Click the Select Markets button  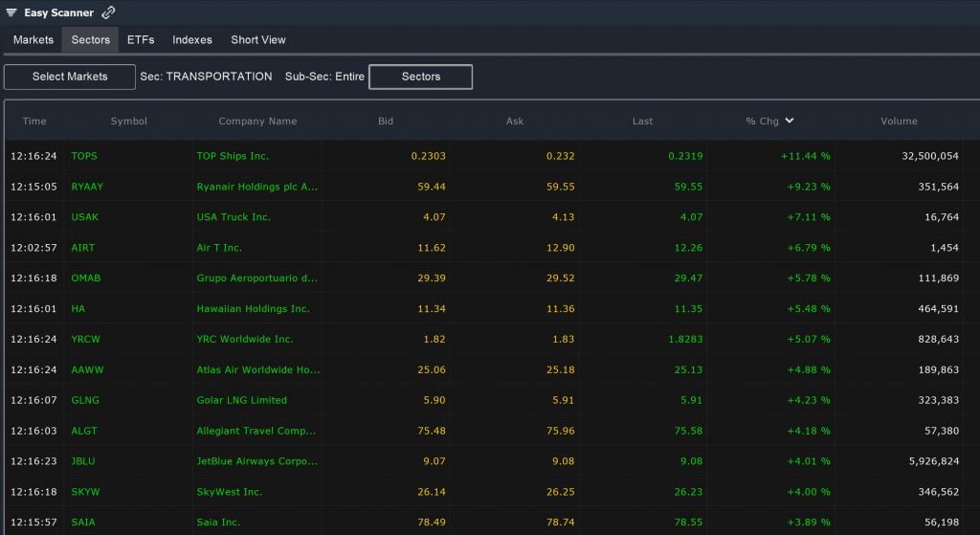[69, 77]
